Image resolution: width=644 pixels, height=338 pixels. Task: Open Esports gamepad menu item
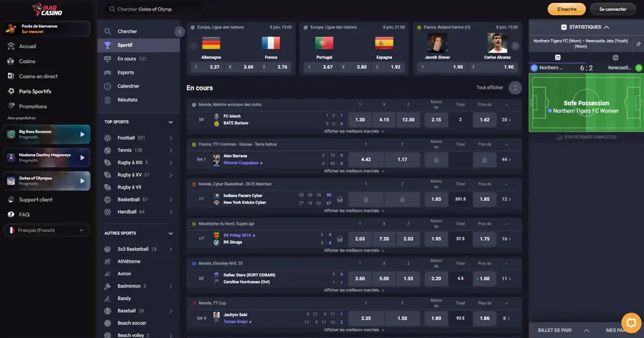[x=138, y=72]
